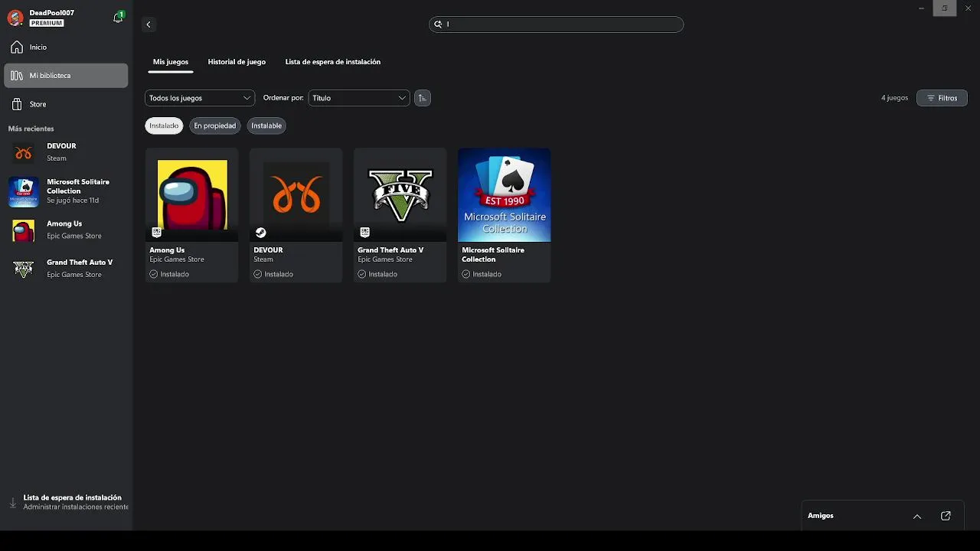Go to Inicio in sidebar
Viewport: 980px width, 551px height.
[x=66, y=47]
